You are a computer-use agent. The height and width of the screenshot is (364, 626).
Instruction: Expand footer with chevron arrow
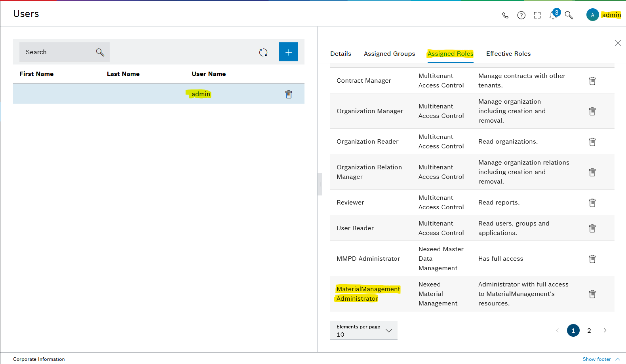point(618,359)
